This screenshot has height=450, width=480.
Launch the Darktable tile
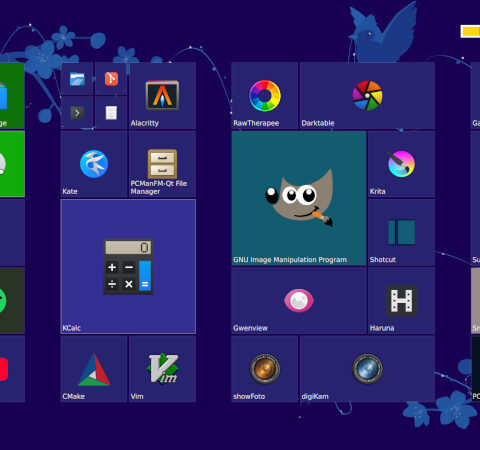tap(367, 96)
